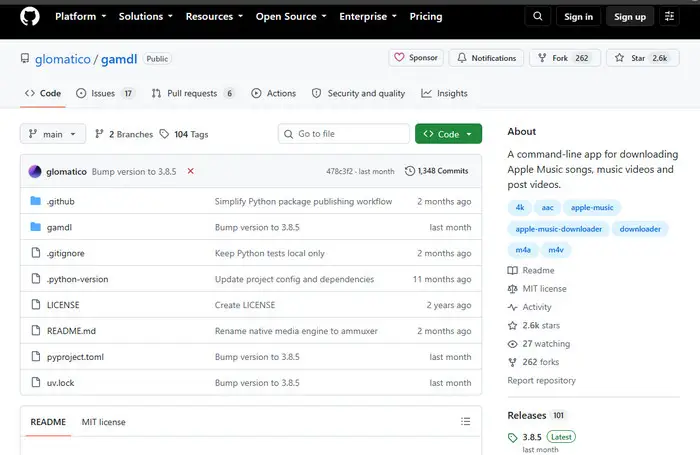Click the aac topic tag
This screenshot has height=455, width=700.
pos(547,208)
